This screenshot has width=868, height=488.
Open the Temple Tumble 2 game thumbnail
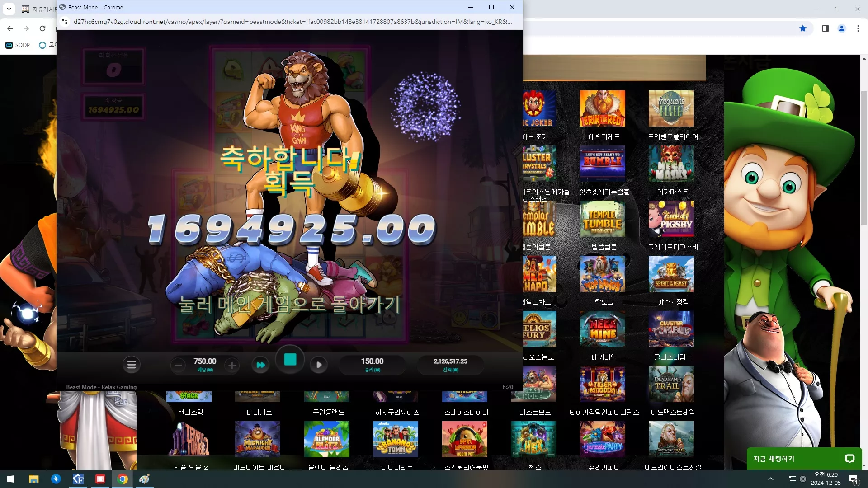click(x=189, y=439)
